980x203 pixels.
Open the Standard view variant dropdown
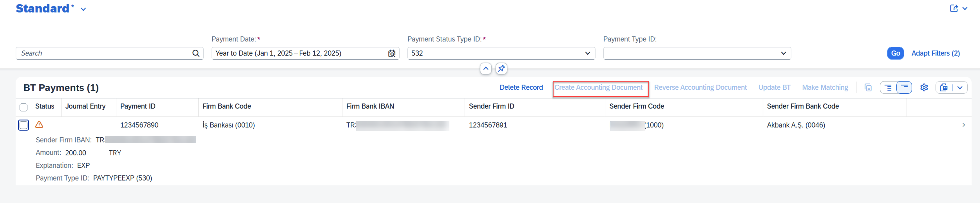(x=83, y=9)
